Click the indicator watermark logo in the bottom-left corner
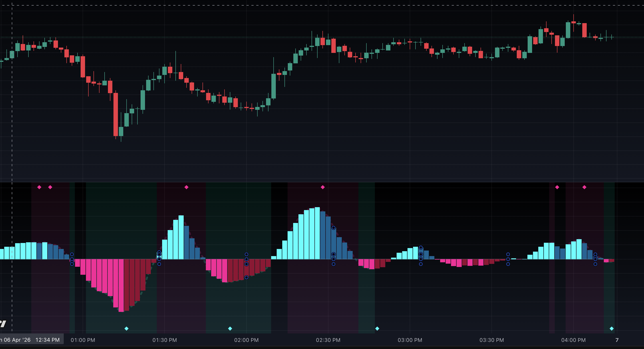 tap(2, 323)
